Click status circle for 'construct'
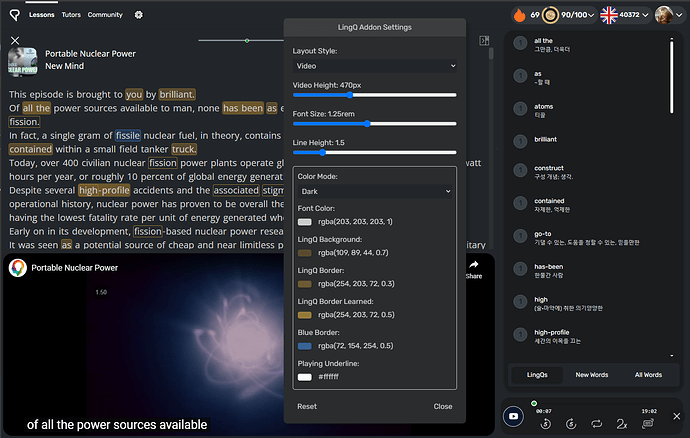This screenshot has height=438, width=690. [520, 170]
